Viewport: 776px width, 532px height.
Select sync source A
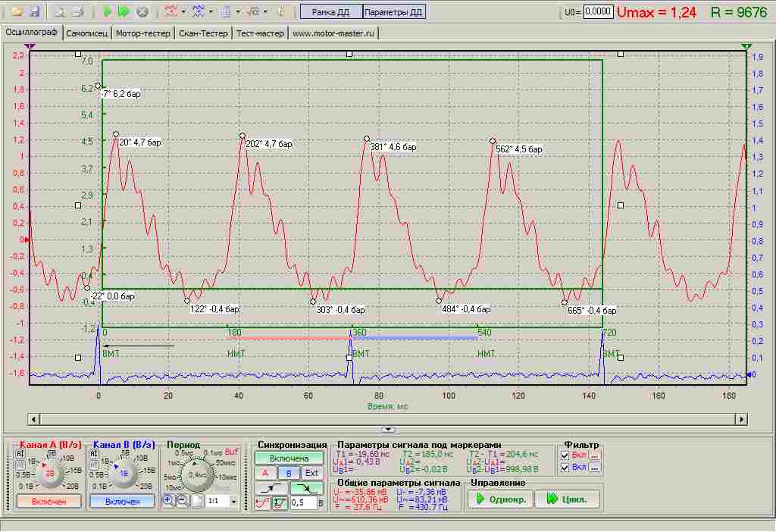[264, 473]
